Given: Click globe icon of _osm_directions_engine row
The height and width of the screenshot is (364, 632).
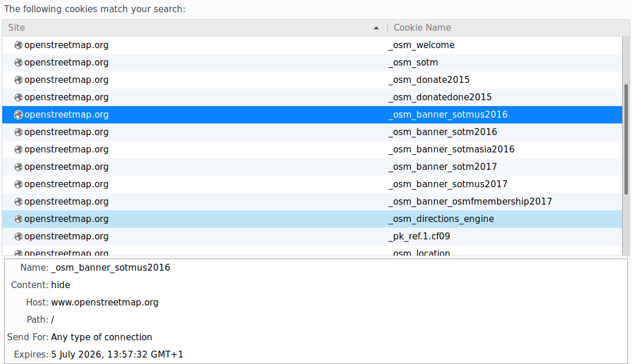Looking at the screenshot, I should pyautogui.click(x=18, y=219).
